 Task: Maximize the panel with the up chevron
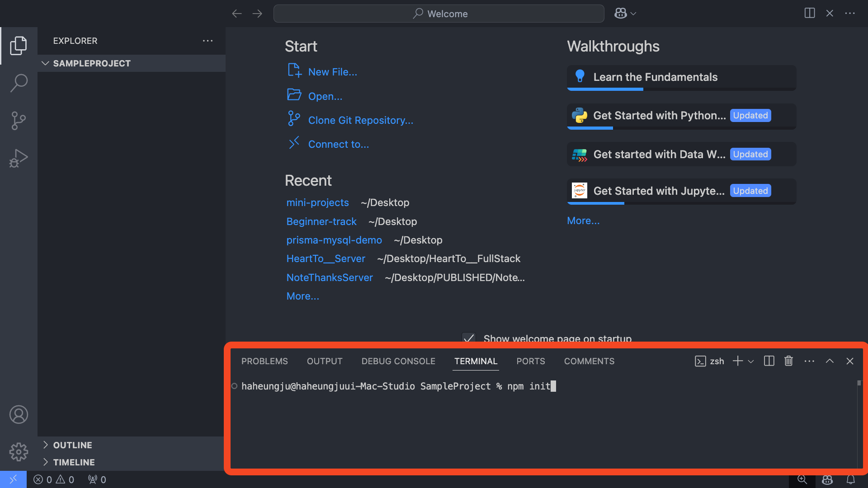pyautogui.click(x=830, y=361)
